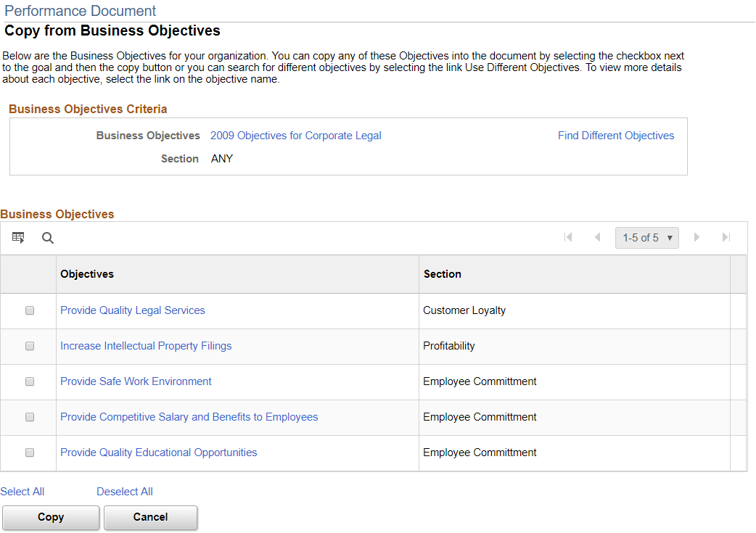This screenshot has width=756, height=533.
Task: Open "2009 Objectives for Corporate Legal"
Action: (x=295, y=136)
